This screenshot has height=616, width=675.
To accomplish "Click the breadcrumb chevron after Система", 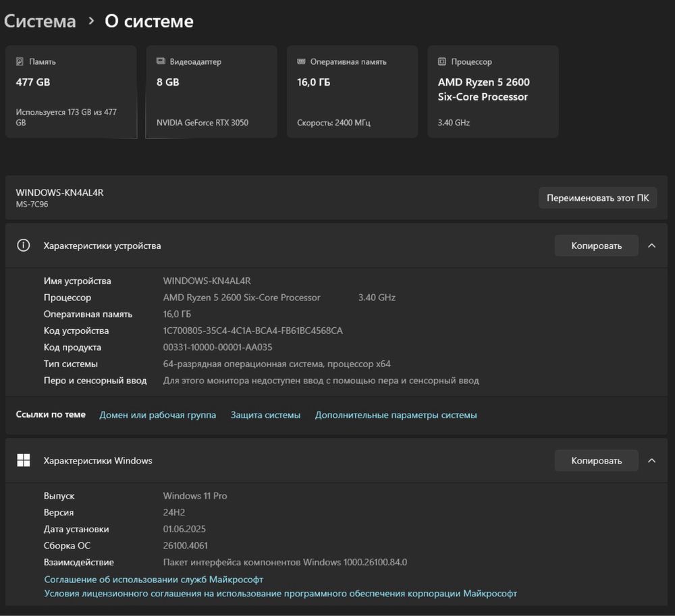I will coord(91,21).
